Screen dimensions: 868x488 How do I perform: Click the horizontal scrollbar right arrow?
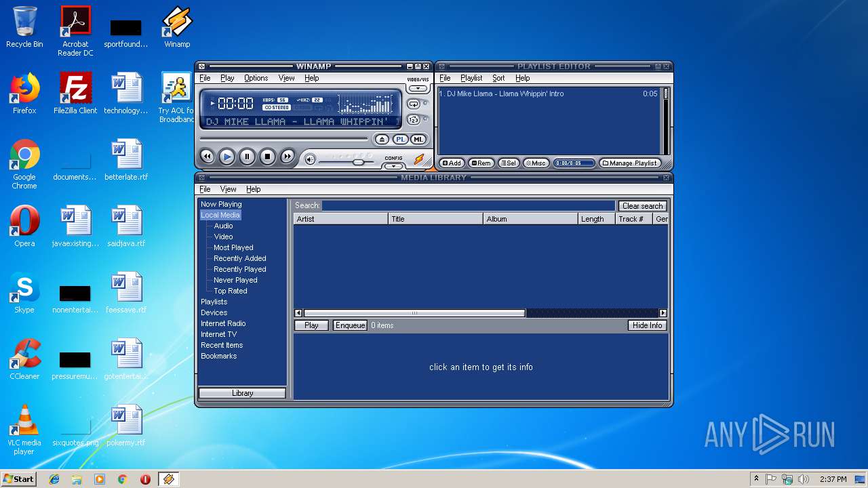[663, 313]
